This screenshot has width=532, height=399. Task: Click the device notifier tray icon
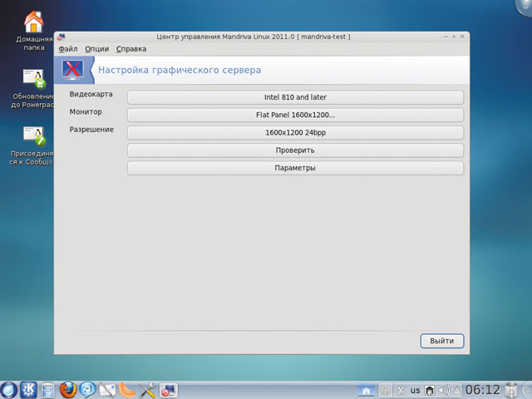430,391
